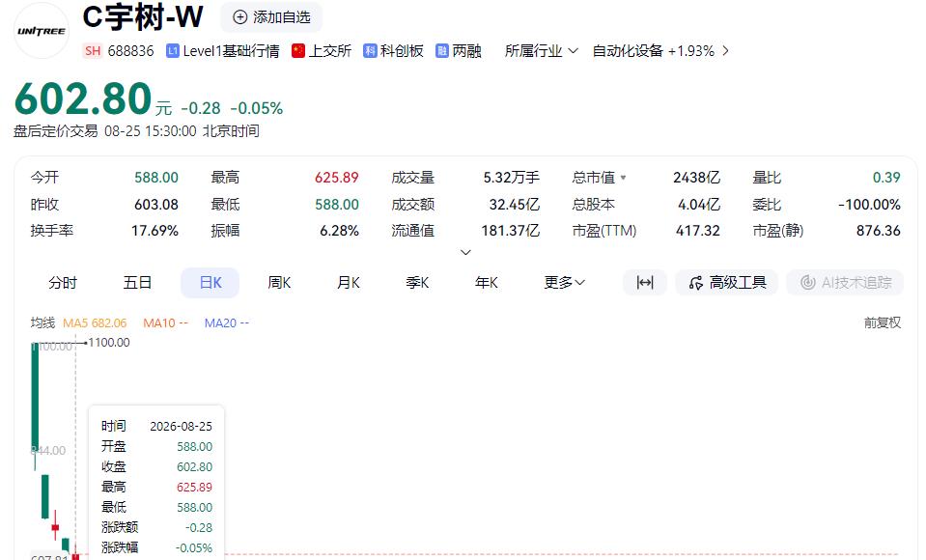Click the MA10 indicator label
The height and width of the screenshot is (560, 926).
click(165, 323)
